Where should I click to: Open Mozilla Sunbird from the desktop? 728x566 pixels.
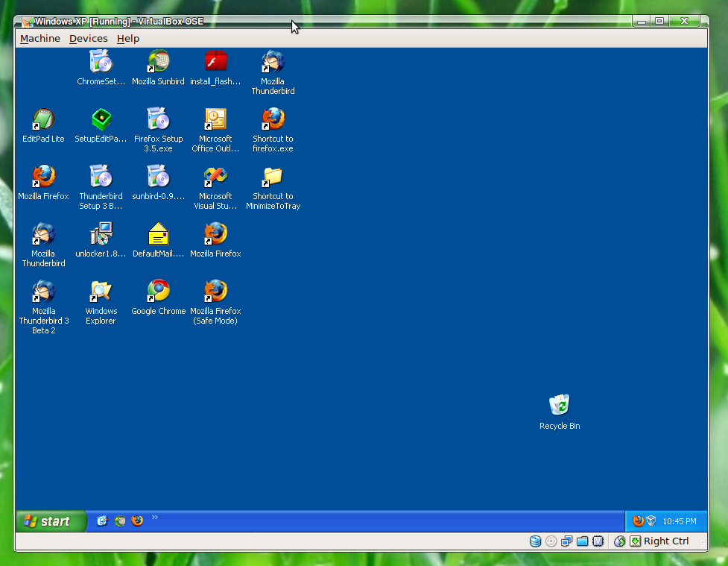(158, 61)
